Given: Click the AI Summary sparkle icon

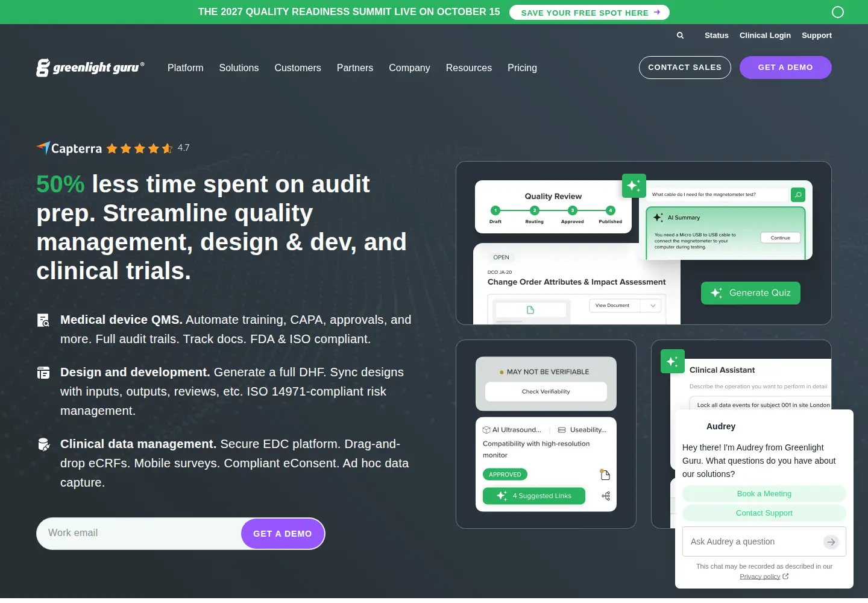Looking at the screenshot, I should (x=658, y=218).
